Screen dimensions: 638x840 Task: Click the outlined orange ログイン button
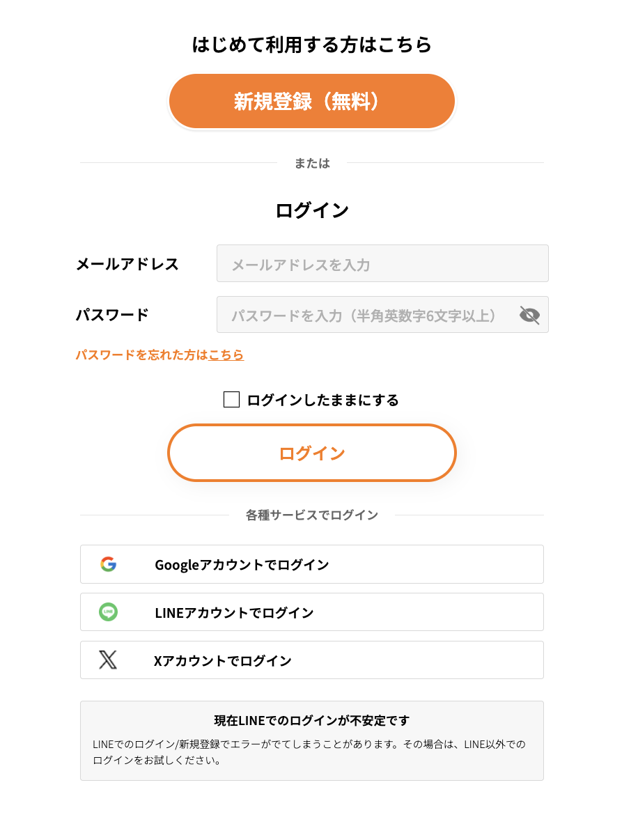pyautogui.click(x=312, y=453)
